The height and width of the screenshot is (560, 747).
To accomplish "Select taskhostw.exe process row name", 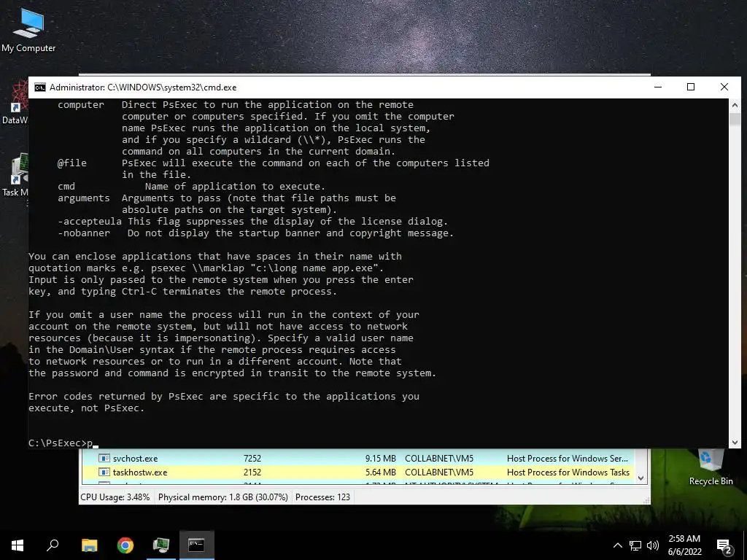I will pyautogui.click(x=140, y=472).
